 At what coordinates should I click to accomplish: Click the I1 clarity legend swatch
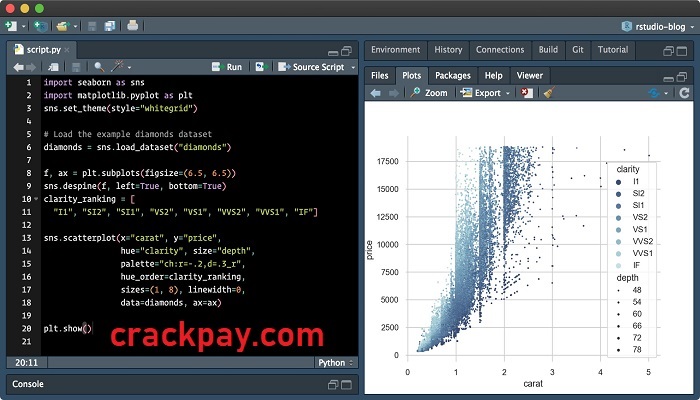click(618, 182)
